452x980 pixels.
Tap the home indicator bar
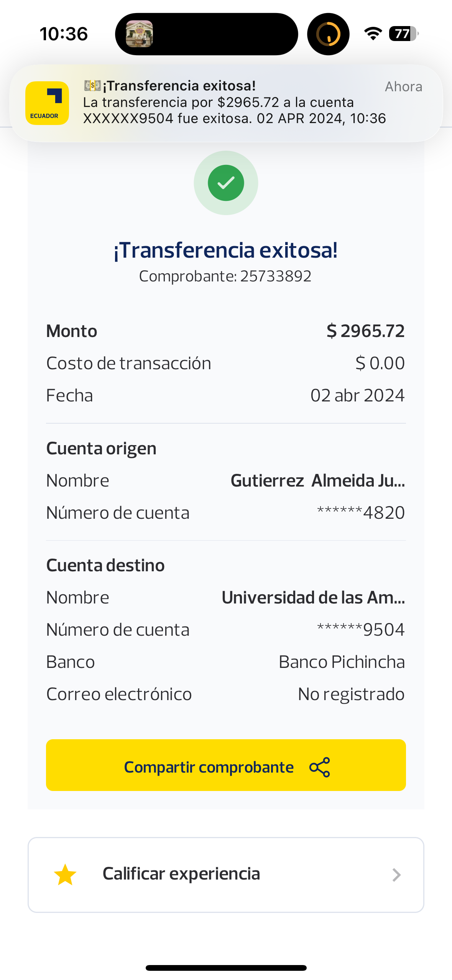(x=226, y=968)
